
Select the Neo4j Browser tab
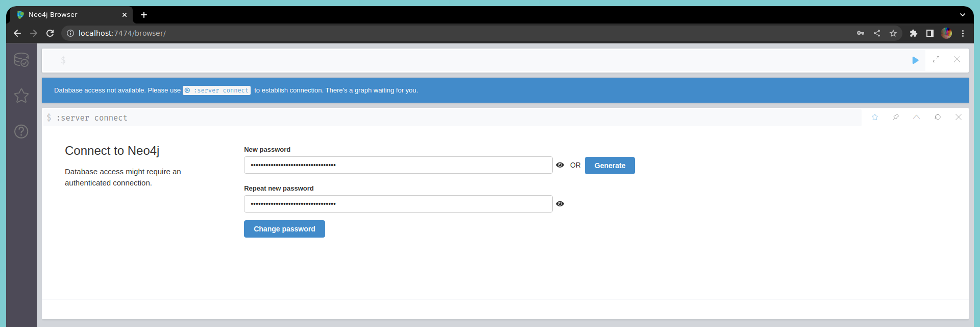click(71, 15)
